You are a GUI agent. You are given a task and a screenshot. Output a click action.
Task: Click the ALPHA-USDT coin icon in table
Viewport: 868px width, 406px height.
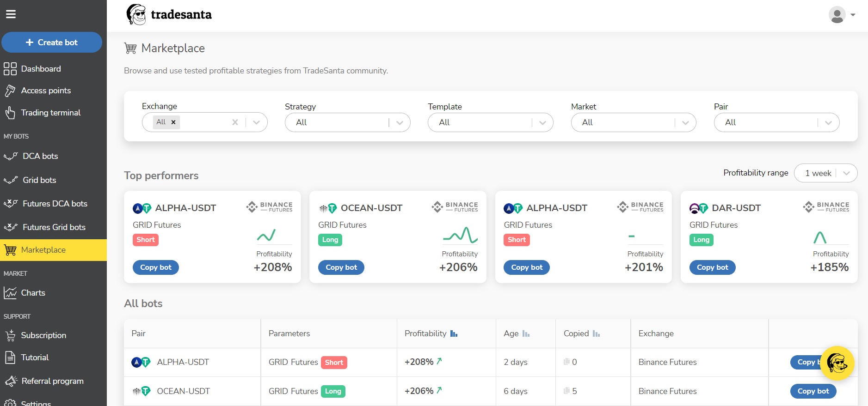[141, 362]
